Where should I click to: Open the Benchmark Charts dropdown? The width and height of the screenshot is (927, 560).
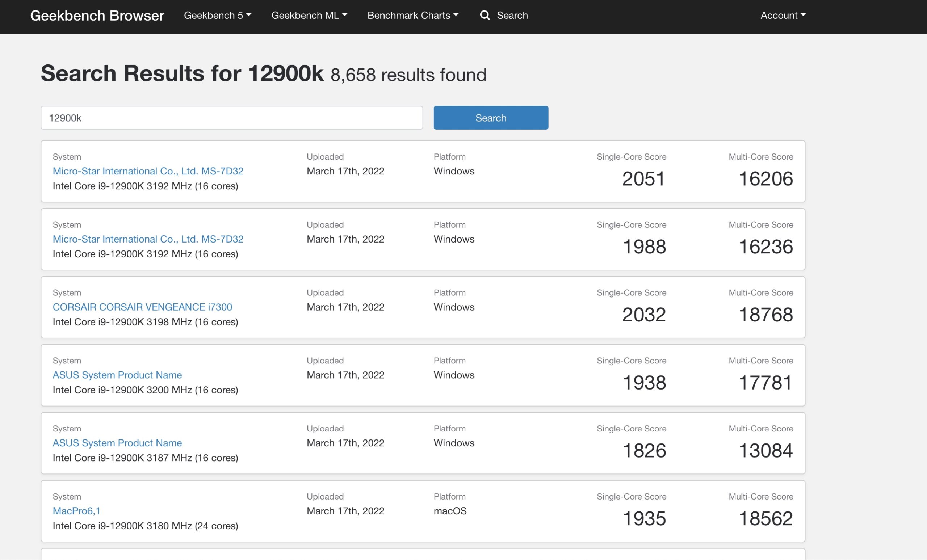[x=413, y=16]
